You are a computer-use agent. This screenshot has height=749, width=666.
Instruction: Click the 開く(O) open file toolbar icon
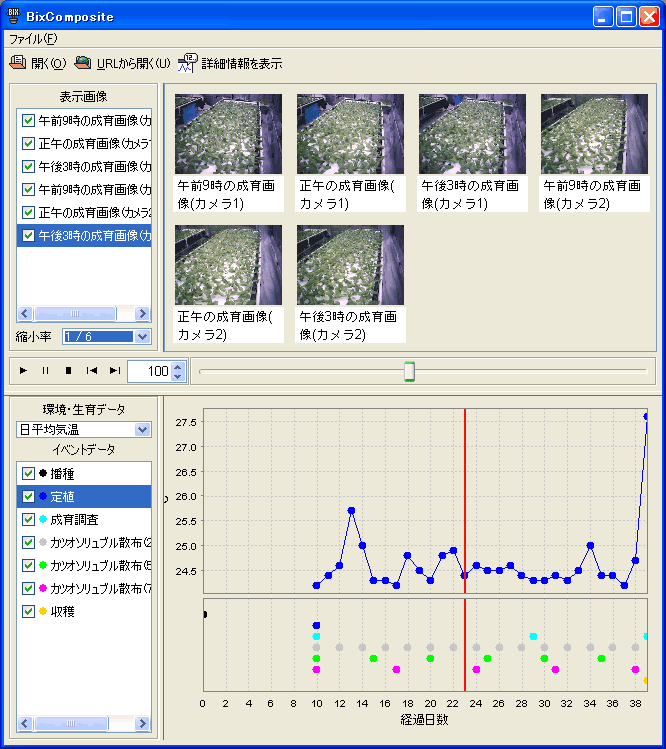point(18,63)
